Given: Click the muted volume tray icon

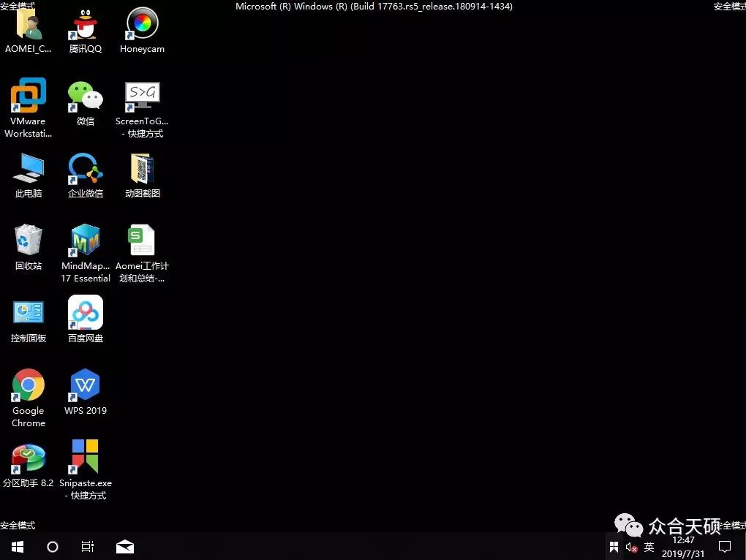Looking at the screenshot, I should click(x=631, y=547).
